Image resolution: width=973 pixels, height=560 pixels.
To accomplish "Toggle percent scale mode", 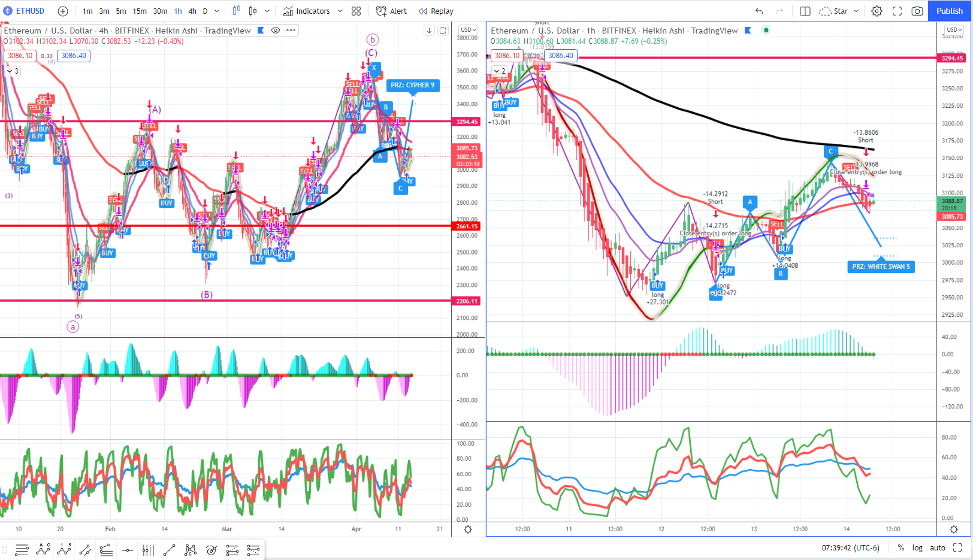I will (x=901, y=548).
